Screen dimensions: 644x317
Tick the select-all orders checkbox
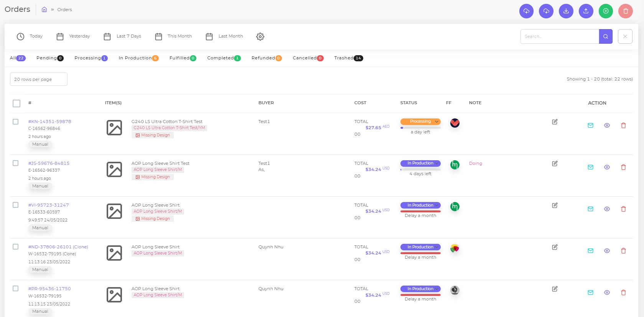[x=16, y=103]
